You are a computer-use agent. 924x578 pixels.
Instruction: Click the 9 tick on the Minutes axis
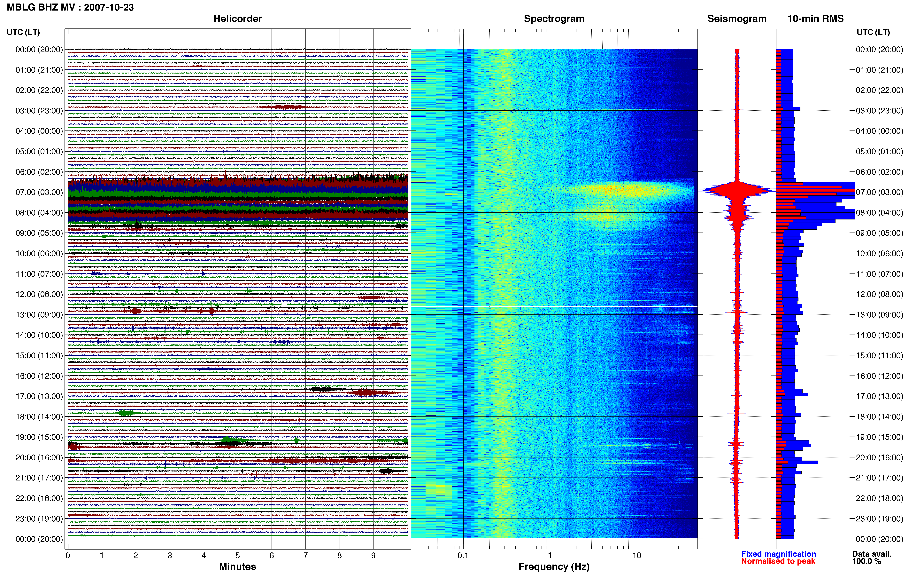coord(373,555)
